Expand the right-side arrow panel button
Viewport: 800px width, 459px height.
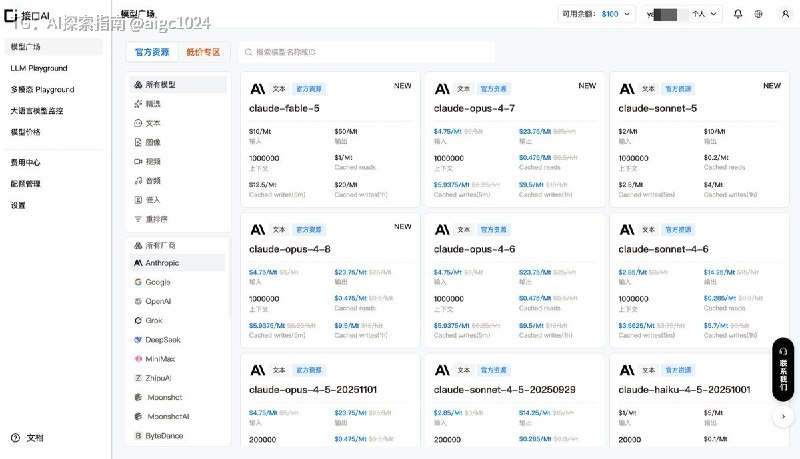click(x=783, y=416)
